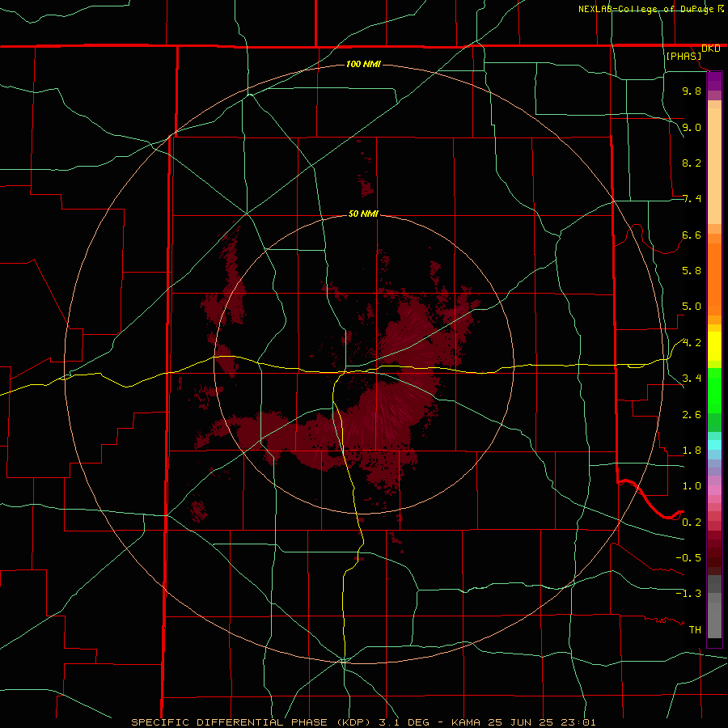This screenshot has height=728, width=728.
Task: Click the 5.8 value on color scale
Action: [x=692, y=271]
